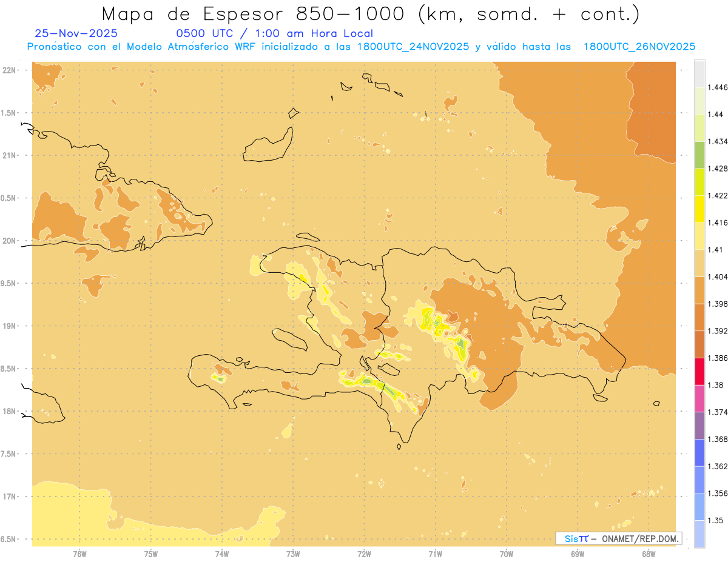Image resolution: width=728 pixels, height=562 pixels.
Task: Click the '73W' longitude label
Action: point(293,554)
